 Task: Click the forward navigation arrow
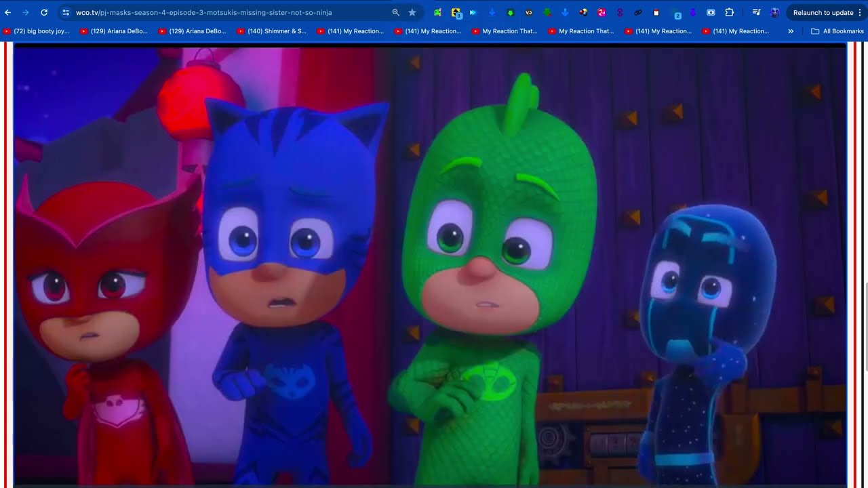[26, 12]
